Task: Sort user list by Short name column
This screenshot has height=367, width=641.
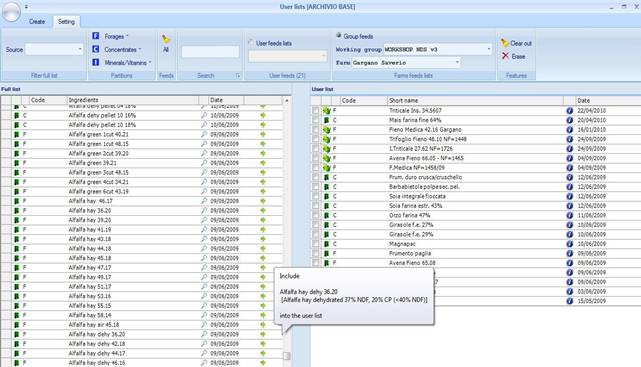Action: [475, 101]
